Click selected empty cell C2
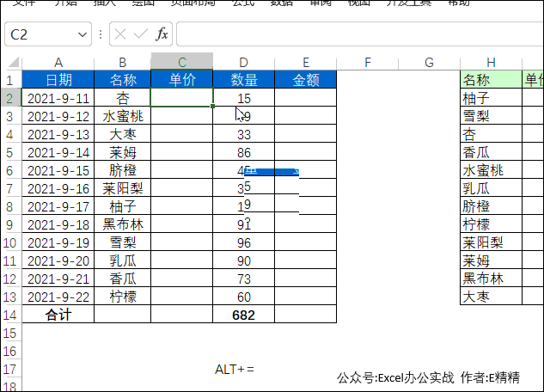The height and width of the screenshot is (392, 544). point(182,97)
